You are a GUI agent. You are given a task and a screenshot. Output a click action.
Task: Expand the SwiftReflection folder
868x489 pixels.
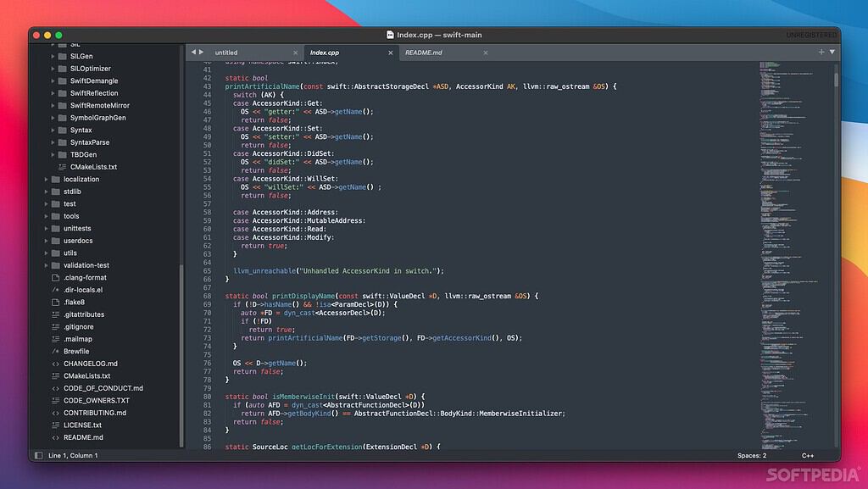pyautogui.click(x=53, y=93)
